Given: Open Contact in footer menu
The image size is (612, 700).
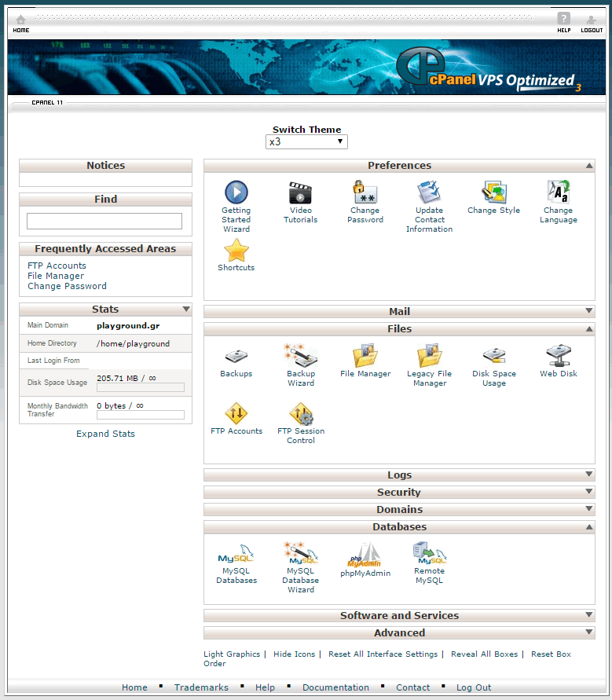Looking at the screenshot, I should pos(413,687).
